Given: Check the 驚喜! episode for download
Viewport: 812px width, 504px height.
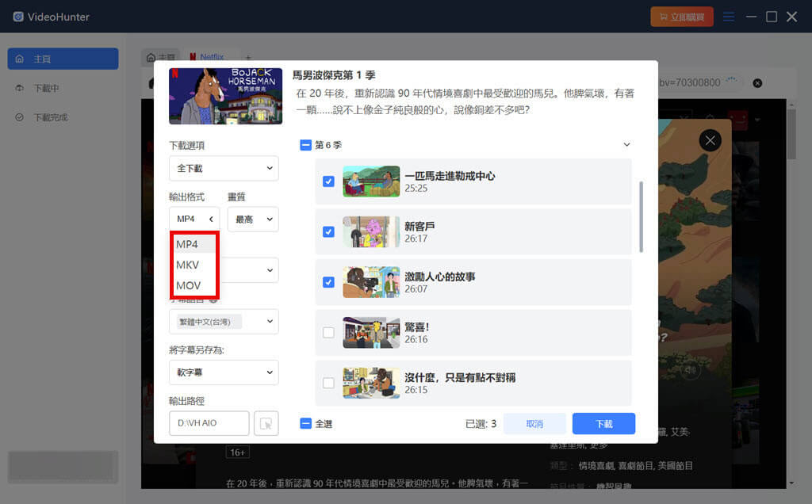Looking at the screenshot, I should pos(327,333).
